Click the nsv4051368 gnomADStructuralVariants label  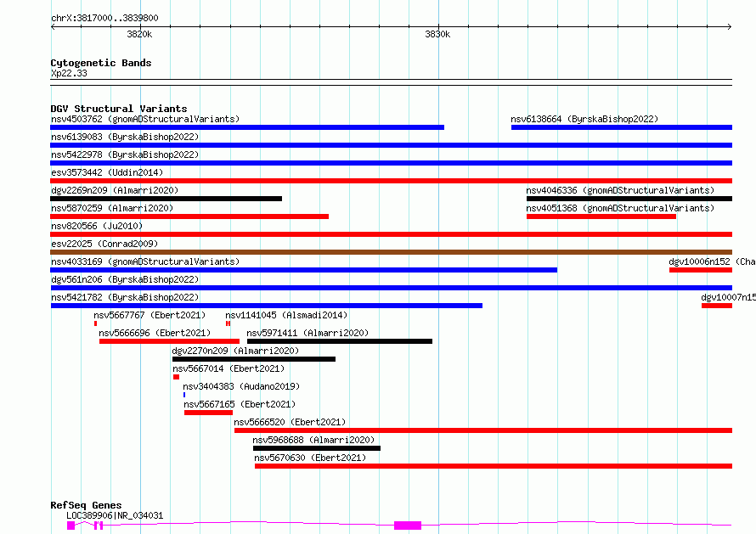(620, 208)
